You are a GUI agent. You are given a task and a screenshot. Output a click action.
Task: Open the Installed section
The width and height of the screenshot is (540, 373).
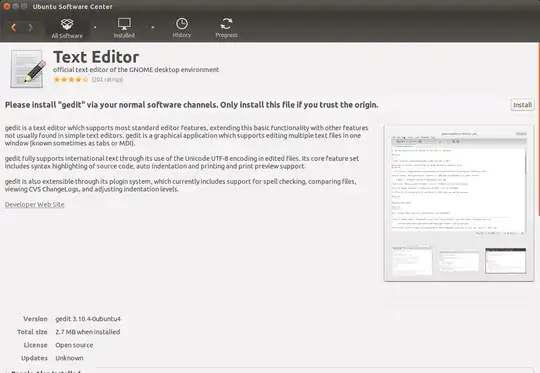tap(124, 28)
